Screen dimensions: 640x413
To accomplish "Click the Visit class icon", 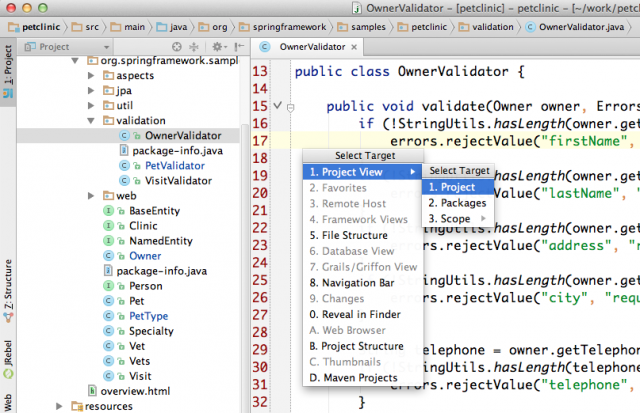I will click(108, 376).
